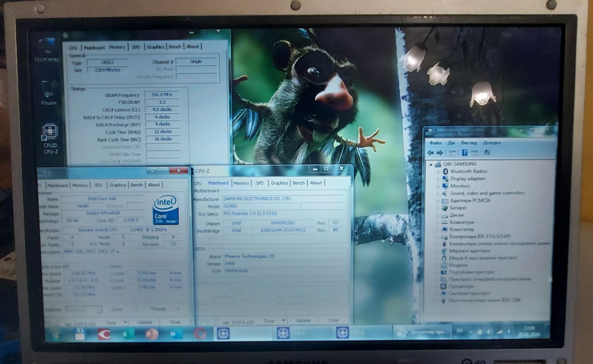Screen dimensions: 593x364
Task: Expand the Адаптери PCMCIA node arrow
Action: coord(438,201)
